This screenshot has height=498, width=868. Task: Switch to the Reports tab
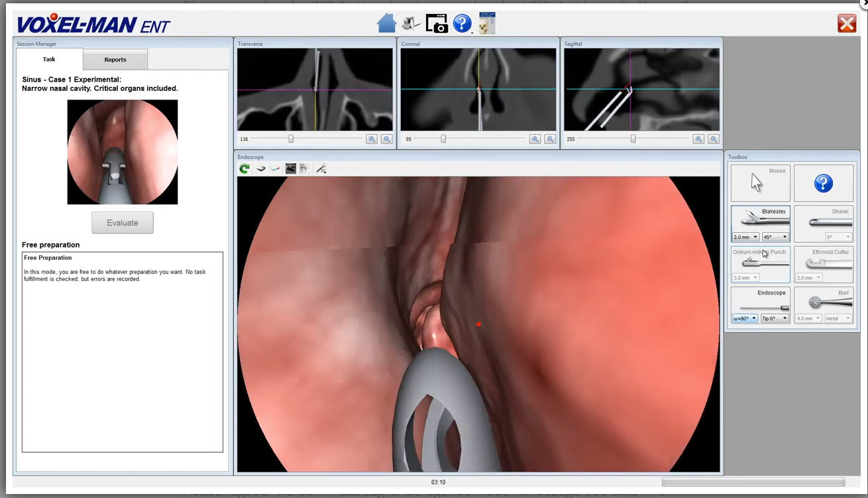(x=115, y=60)
